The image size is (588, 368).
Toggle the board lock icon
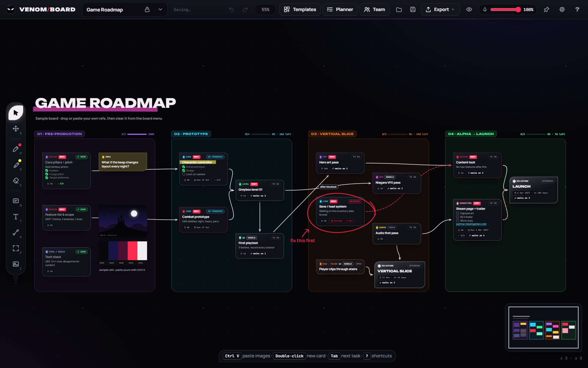(x=147, y=10)
